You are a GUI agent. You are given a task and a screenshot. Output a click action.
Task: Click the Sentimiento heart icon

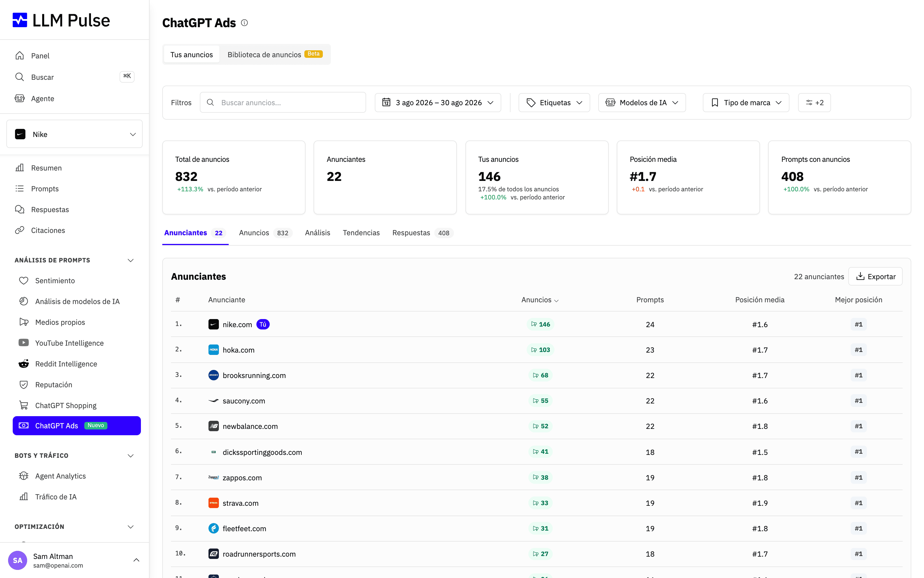click(24, 281)
